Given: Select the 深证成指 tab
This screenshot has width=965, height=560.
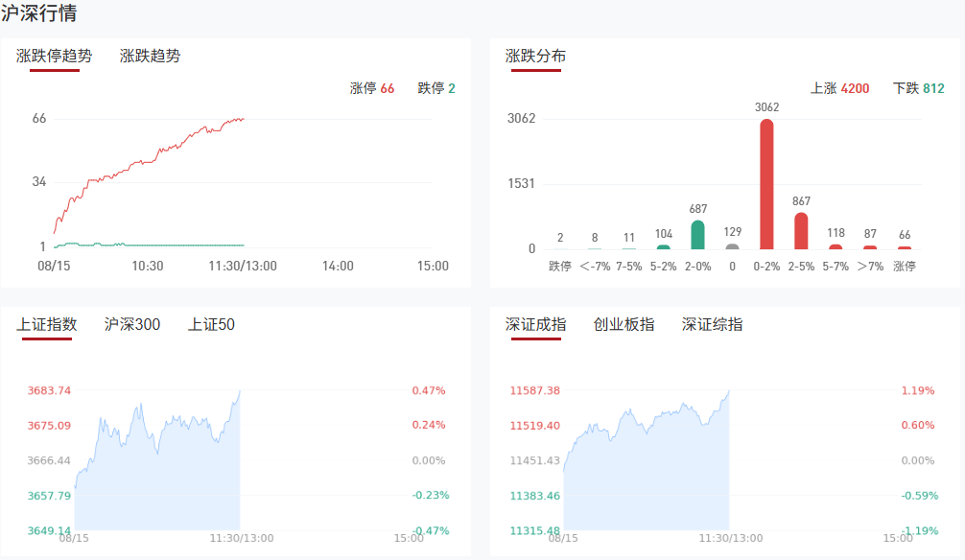Looking at the screenshot, I should (x=535, y=324).
